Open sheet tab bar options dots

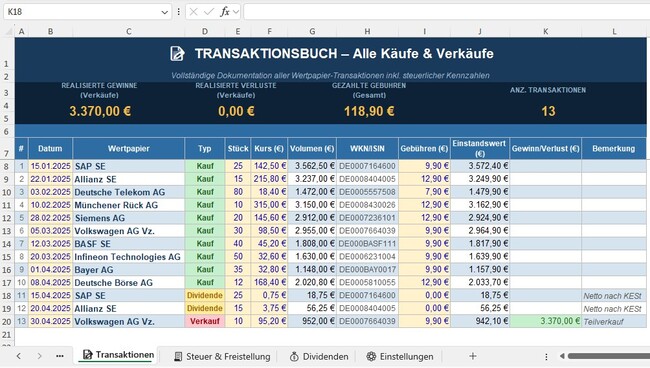(546, 356)
